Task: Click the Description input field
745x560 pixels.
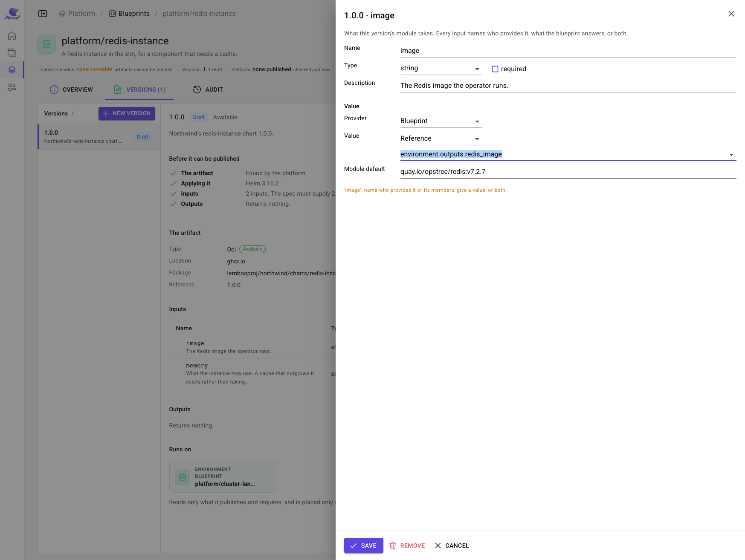Action: click(x=568, y=86)
